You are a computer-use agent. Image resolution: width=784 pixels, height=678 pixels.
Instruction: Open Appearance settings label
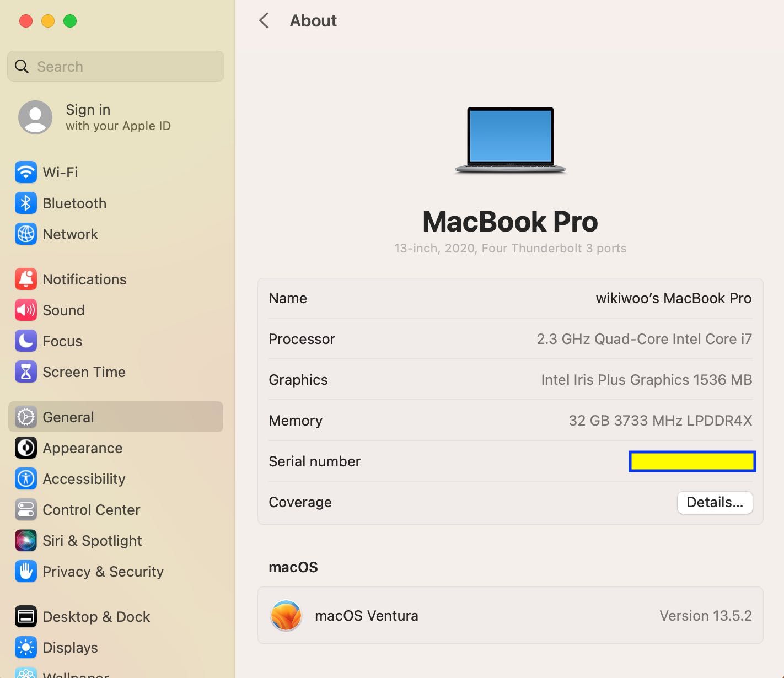pos(83,448)
